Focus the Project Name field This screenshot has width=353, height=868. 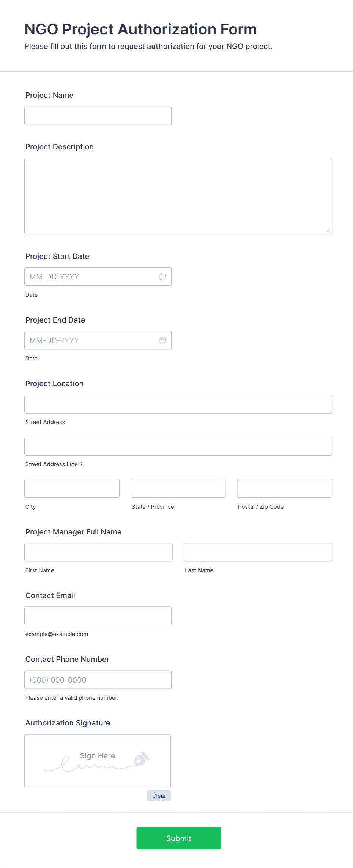(x=98, y=116)
